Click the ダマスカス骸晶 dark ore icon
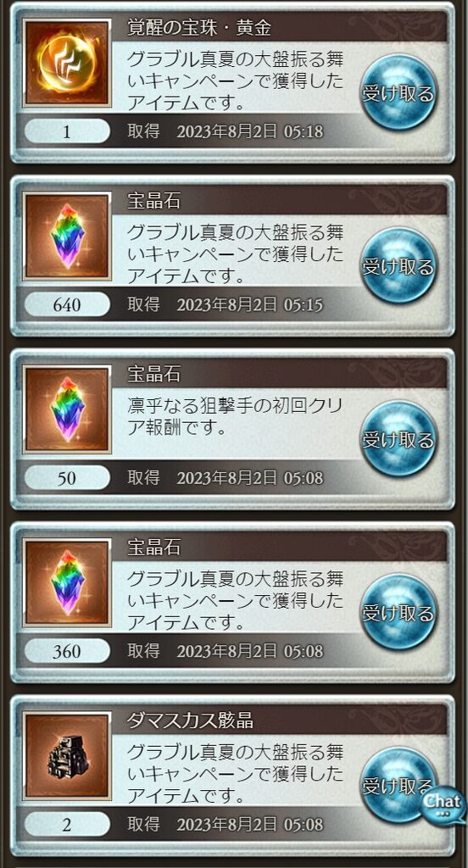The image size is (468, 868). point(66,756)
